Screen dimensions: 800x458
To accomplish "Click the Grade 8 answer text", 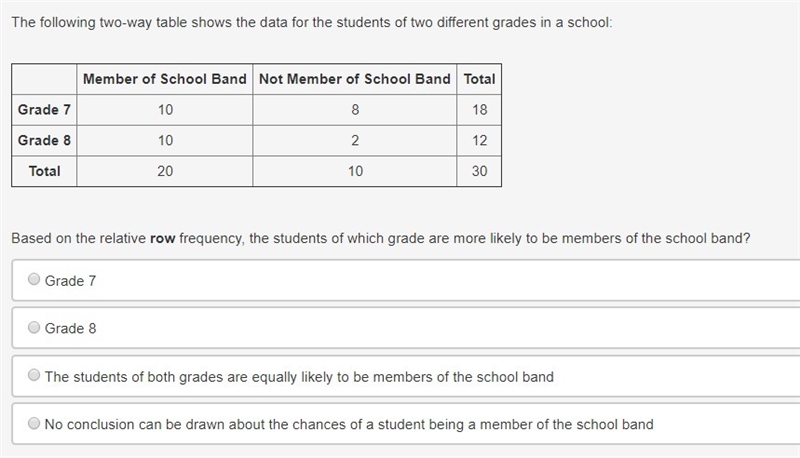I will 70,328.
